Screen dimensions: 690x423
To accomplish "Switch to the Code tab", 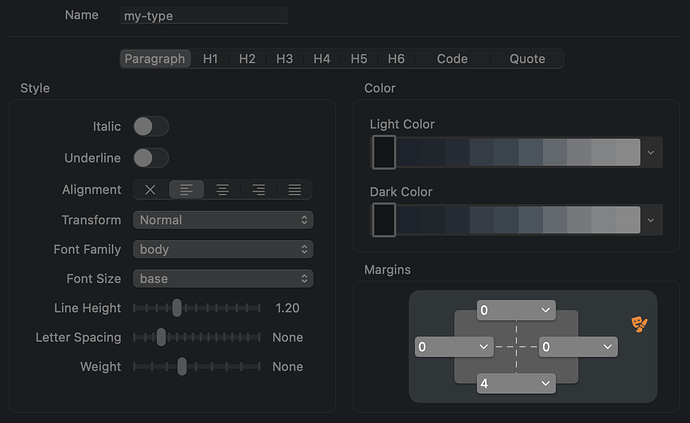I will [452, 59].
